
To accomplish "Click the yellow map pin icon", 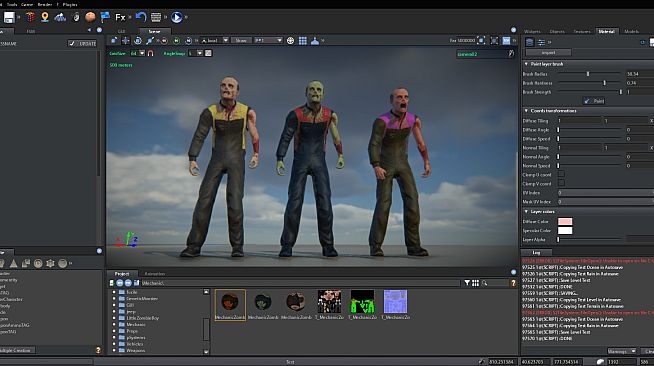I will [45, 17].
